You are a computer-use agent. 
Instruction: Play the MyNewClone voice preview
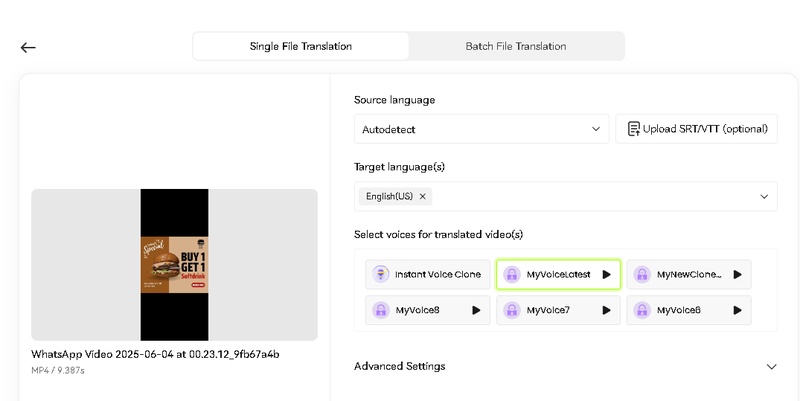pos(737,274)
